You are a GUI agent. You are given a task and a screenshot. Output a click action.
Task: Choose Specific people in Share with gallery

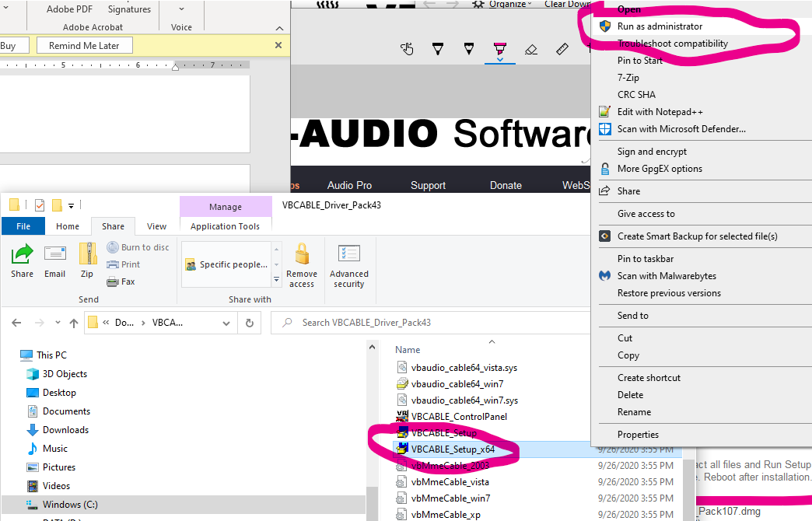click(227, 264)
